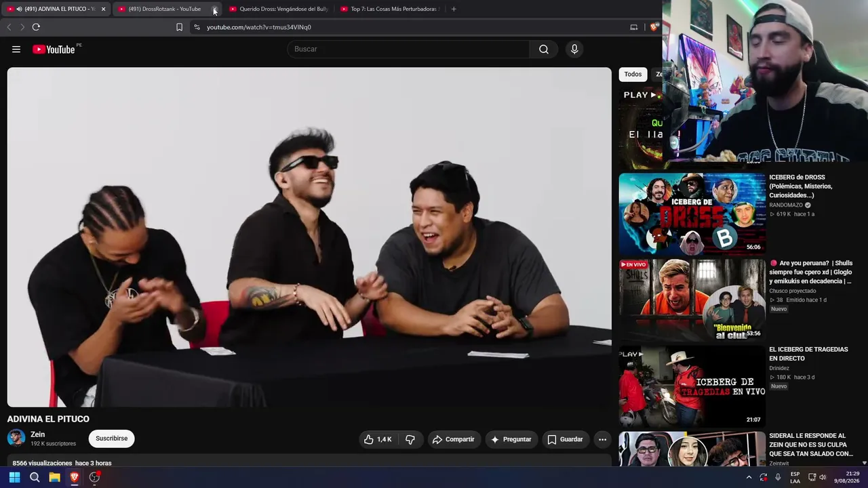Open a new browser tab
Viewport: 868px width, 488px height.
tap(454, 9)
